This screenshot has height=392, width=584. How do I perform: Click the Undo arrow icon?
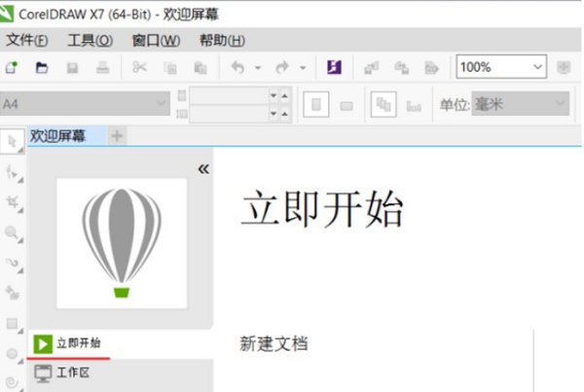tap(237, 68)
